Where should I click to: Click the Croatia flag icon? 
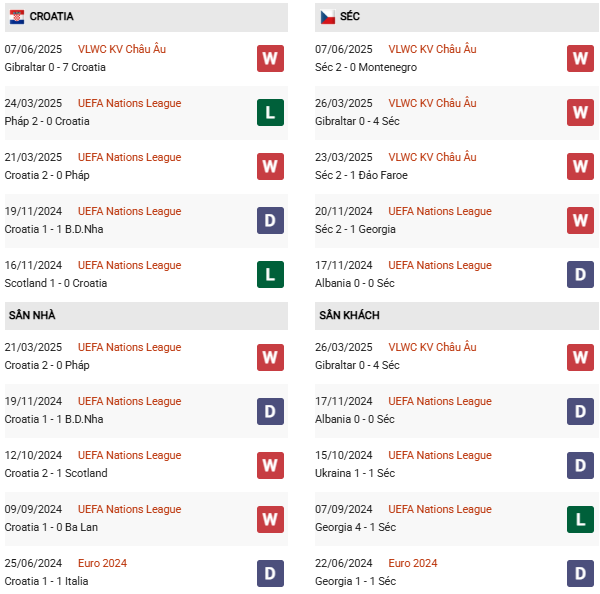pos(17,17)
